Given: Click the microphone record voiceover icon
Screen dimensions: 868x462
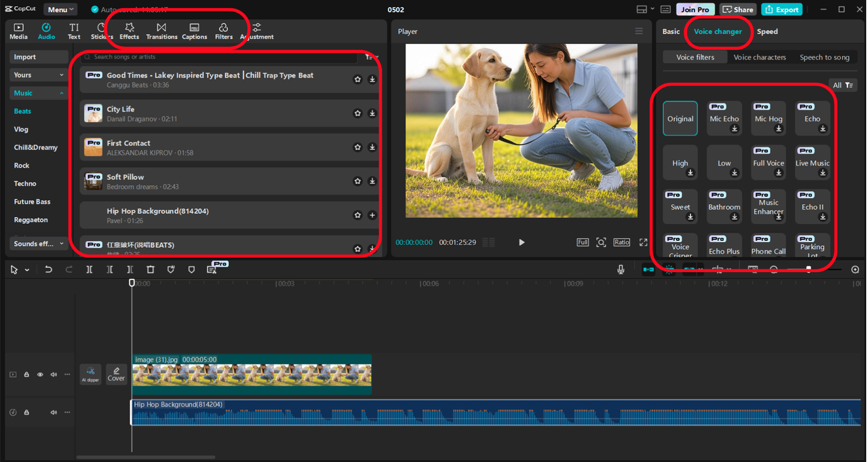Looking at the screenshot, I should pos(620,269).
